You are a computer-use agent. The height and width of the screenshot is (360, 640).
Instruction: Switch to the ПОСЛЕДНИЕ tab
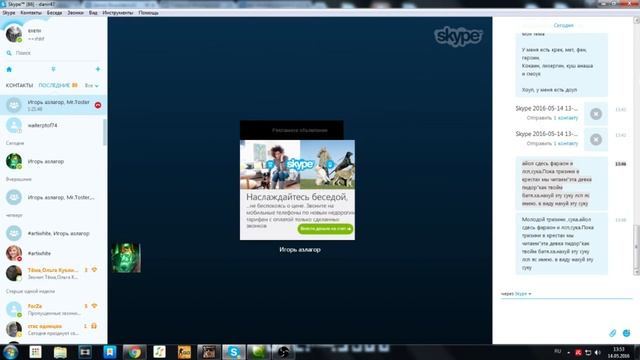click(x=54, y=85)
